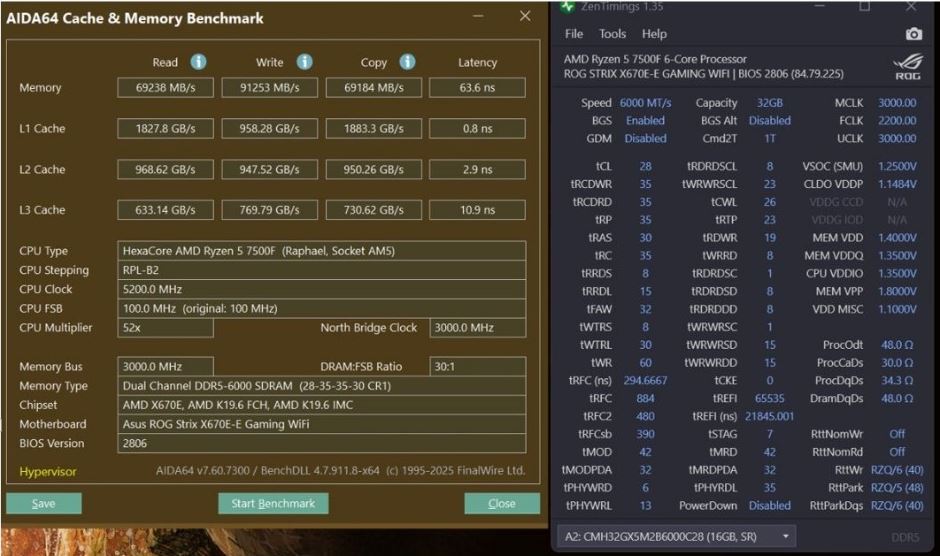940x556 pixels.
Task: Click the Memory Write value 91253 MB/s
Action: coord(270,88)
